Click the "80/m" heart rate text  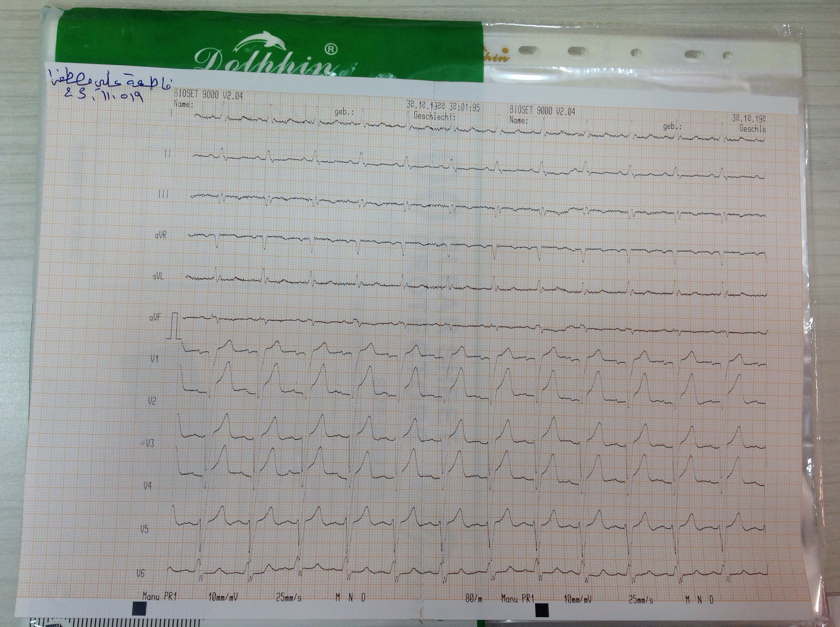point(474,599)
